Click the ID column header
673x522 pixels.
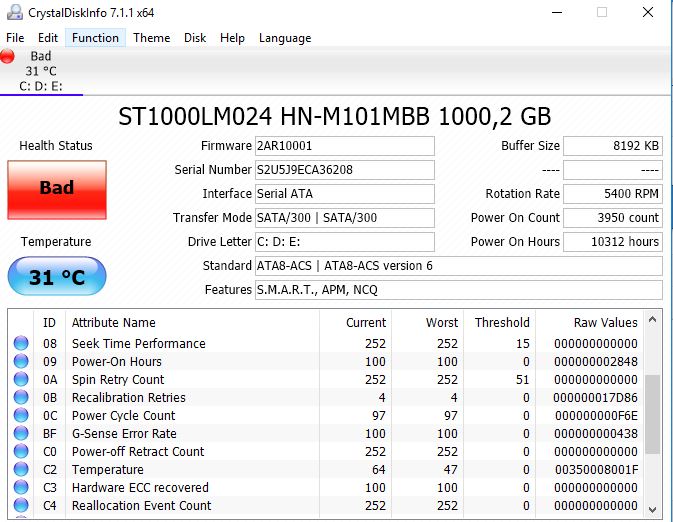tap(49, 322)
